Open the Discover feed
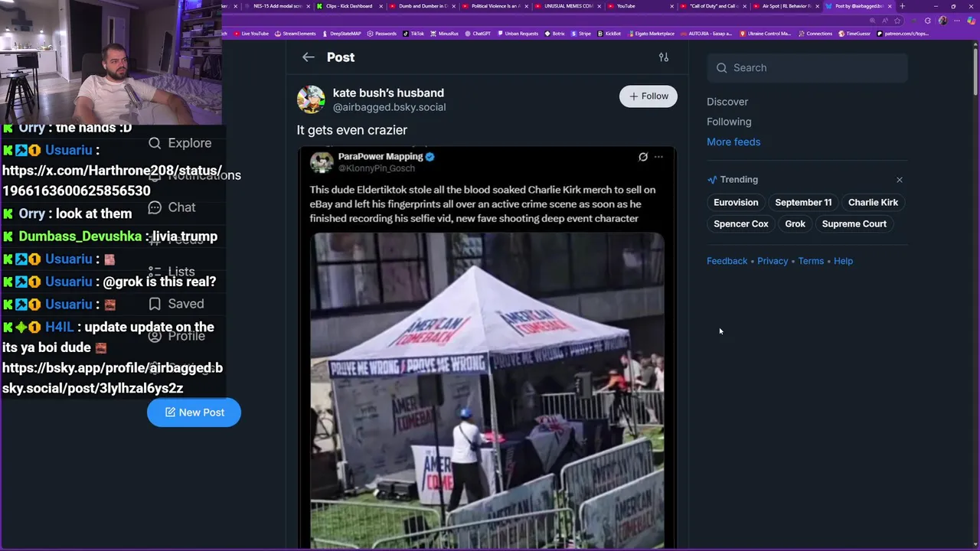 (727, 102)
